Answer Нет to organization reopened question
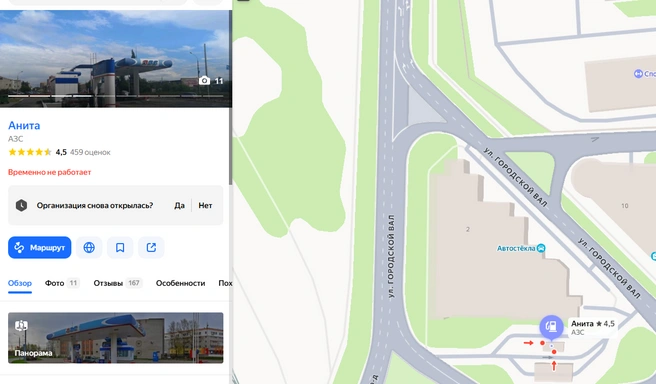Screen dimensions: 656x384 (205, 205)
